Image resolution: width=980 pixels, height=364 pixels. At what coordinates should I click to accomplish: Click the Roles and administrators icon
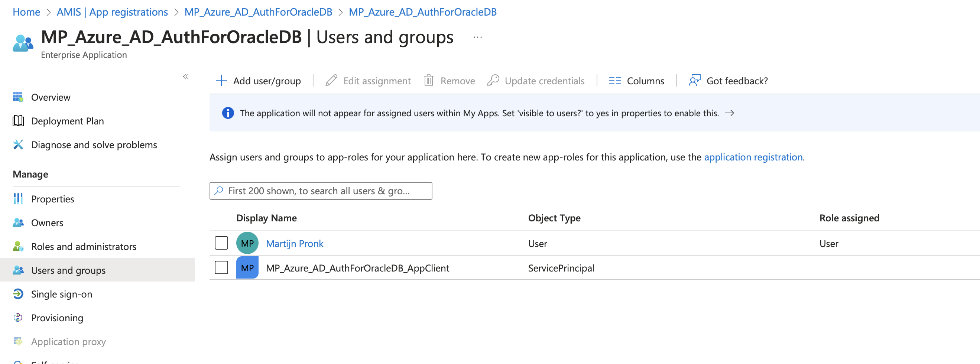pyautogui.click(x=18, y=247)
